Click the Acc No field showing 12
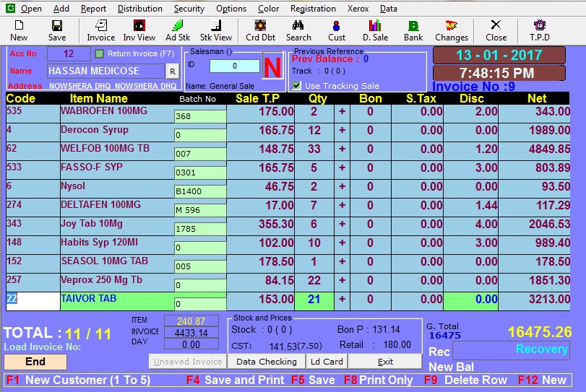Screen dimensions: 586x392 coord(69,53)
